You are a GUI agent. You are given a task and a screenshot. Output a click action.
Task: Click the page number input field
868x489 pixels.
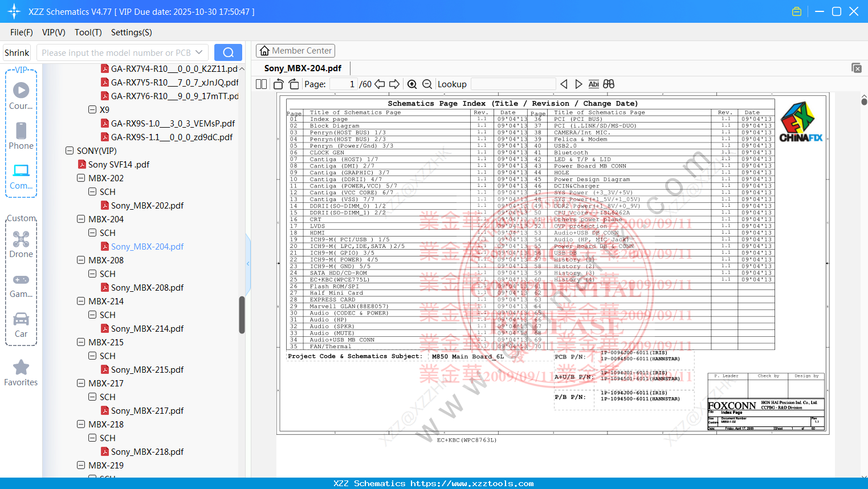pyautogui.click(x=343, y=84)
